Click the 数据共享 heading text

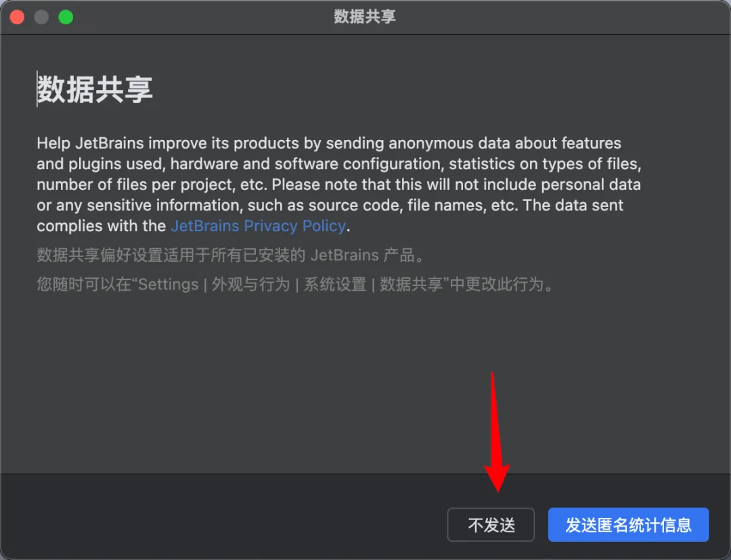95,89
